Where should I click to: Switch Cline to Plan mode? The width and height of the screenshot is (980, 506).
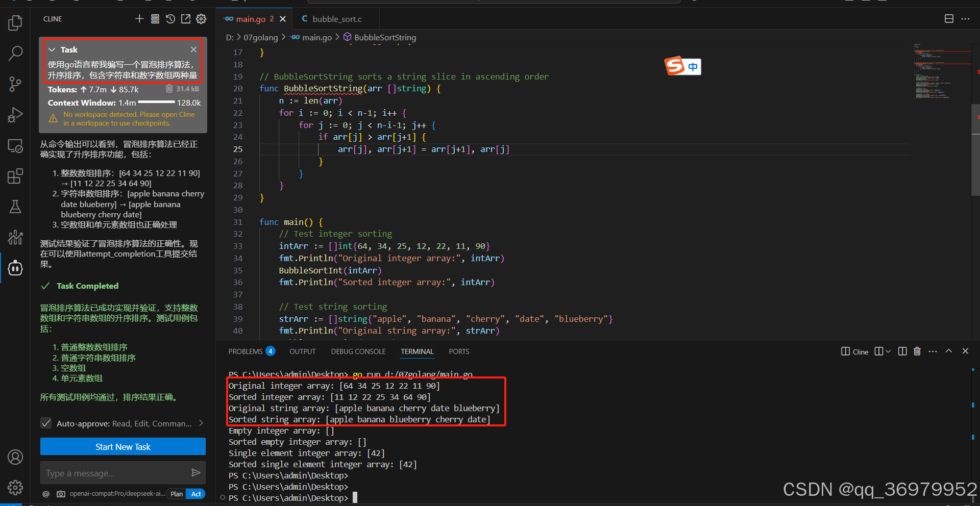tap(177, 494)
